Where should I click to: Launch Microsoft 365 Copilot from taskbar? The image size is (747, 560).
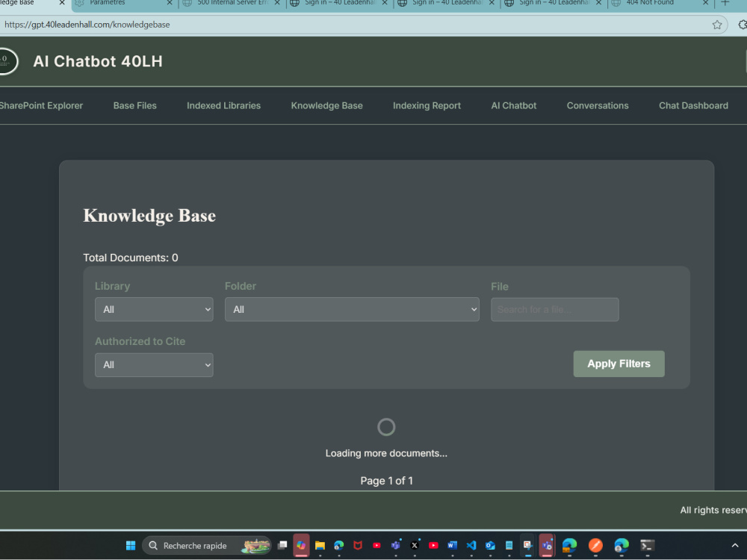(x=301, y=545)
